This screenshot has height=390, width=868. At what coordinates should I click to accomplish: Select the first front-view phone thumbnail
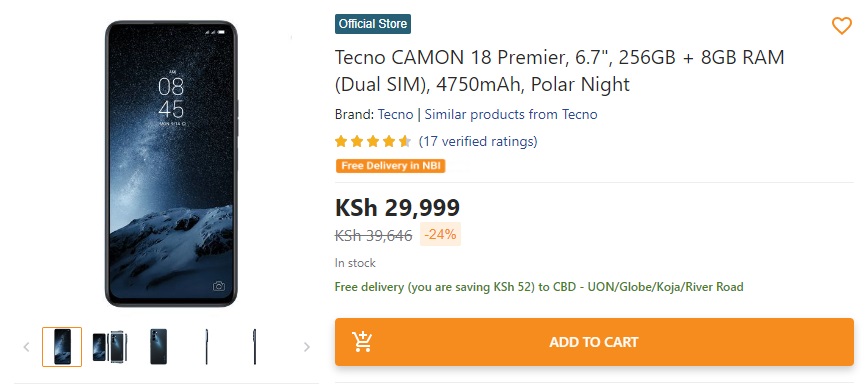(x=62, y=347)
